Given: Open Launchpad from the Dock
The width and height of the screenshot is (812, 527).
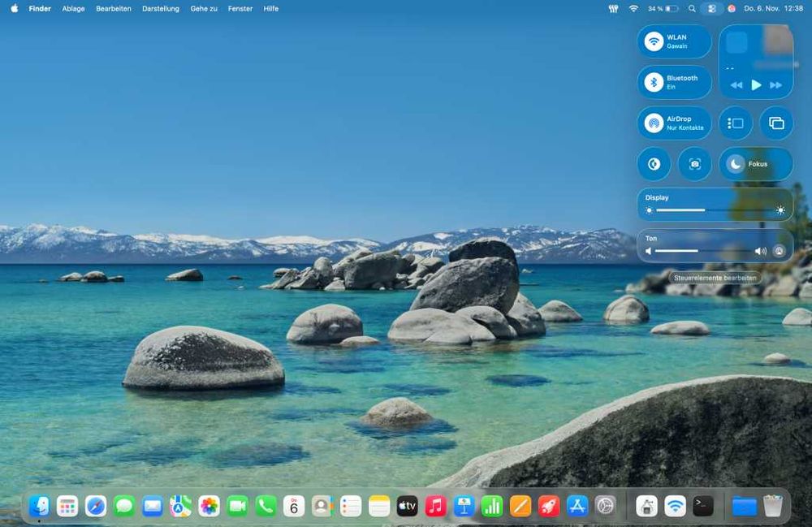Looking at the screenshot, I should click(x=67, y=506).
